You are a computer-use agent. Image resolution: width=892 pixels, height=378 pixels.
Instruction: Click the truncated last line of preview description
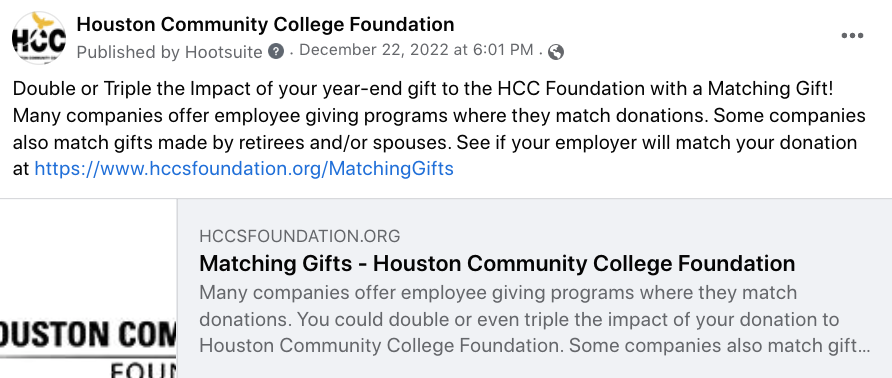pyautogui.click(x=535, y=346)
